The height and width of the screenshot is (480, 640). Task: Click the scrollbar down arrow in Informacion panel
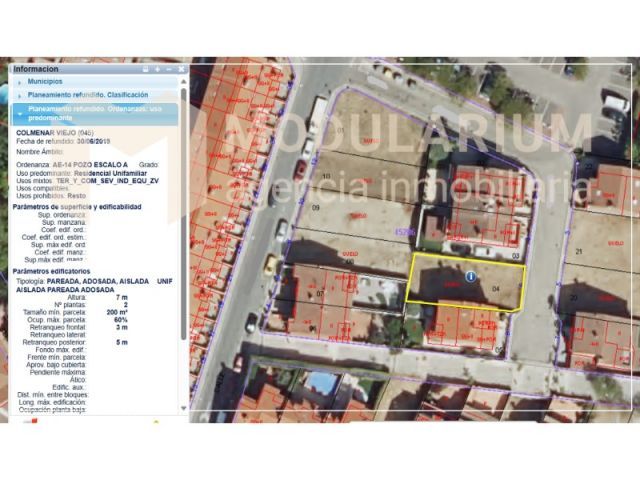coord(184,408)
